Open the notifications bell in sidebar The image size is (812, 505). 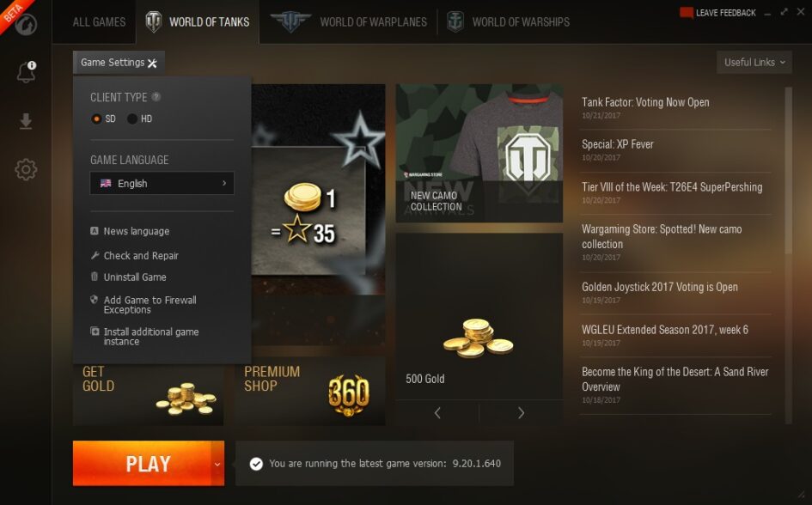tap(26, 72)
